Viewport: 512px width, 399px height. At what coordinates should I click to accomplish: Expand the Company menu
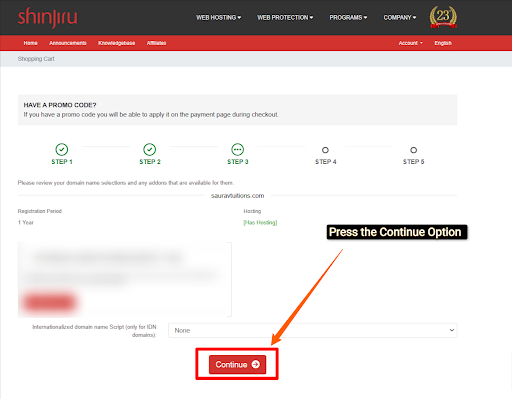[400, 17]
